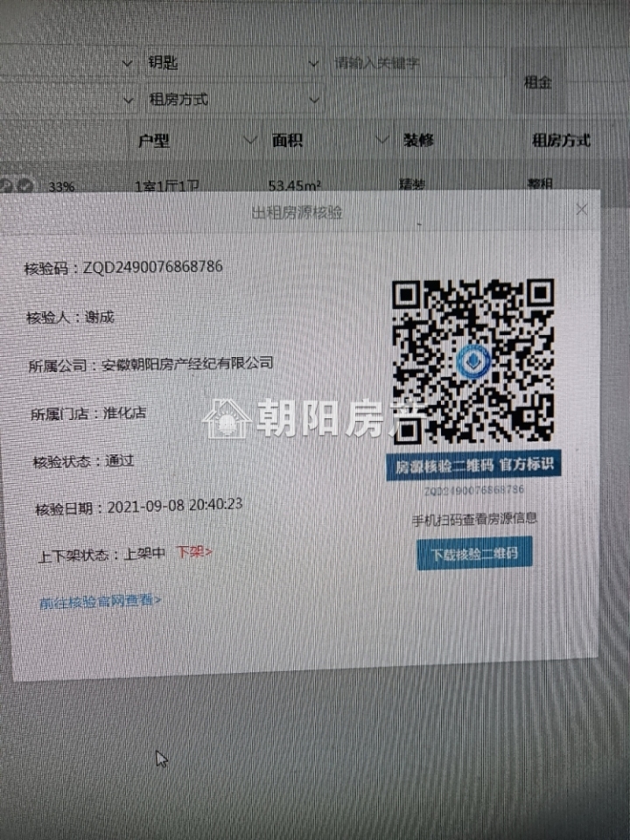Click the 手机扫码查看房源信息 caption

(x=474, y=519)
